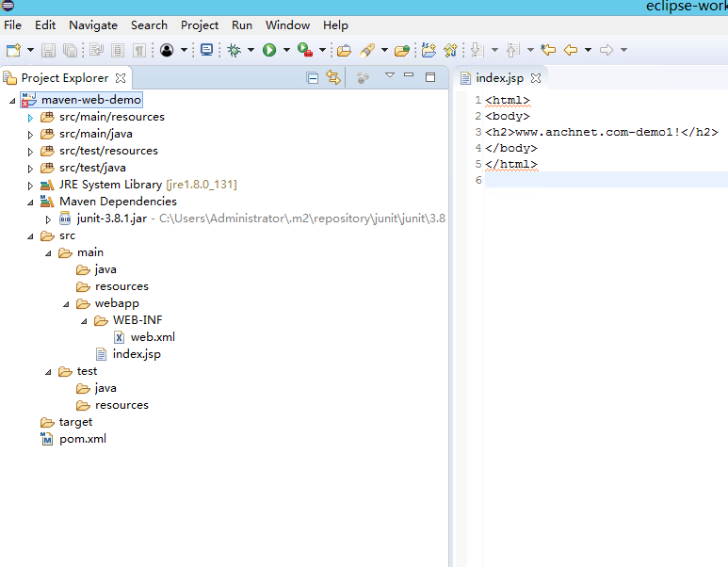Expand the src/test/resources source folder
Screen dimensions: 728x567
30,152
